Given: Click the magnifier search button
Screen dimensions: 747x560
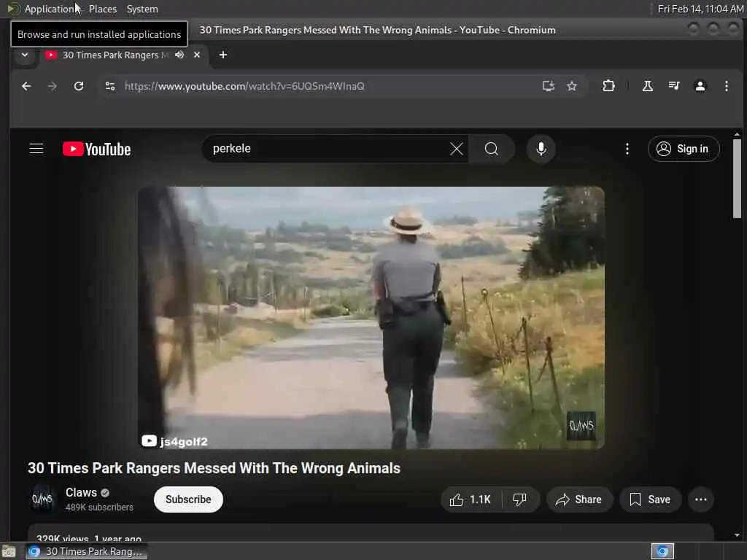Looking at the screenshot, I should click(x=491, y=149).
